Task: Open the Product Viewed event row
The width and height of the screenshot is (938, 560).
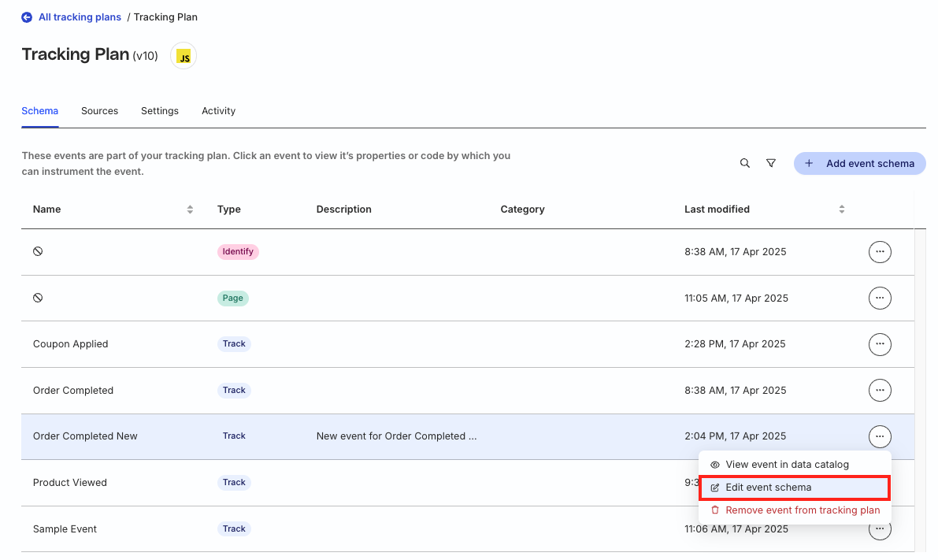Action: click(70, 483)
